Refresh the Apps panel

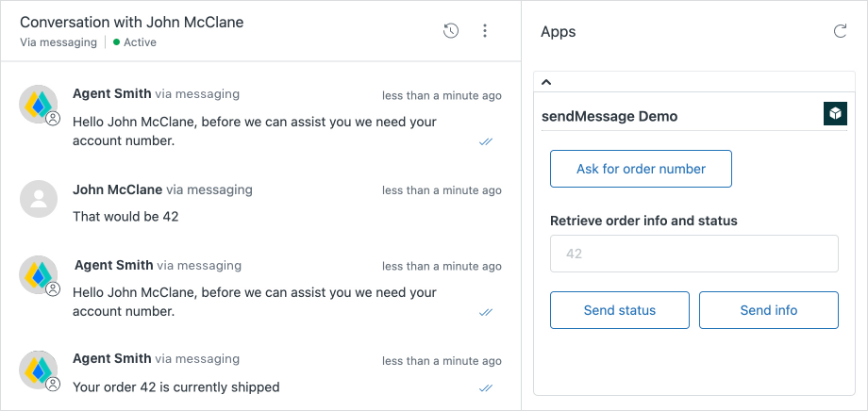tap(840, 31)
